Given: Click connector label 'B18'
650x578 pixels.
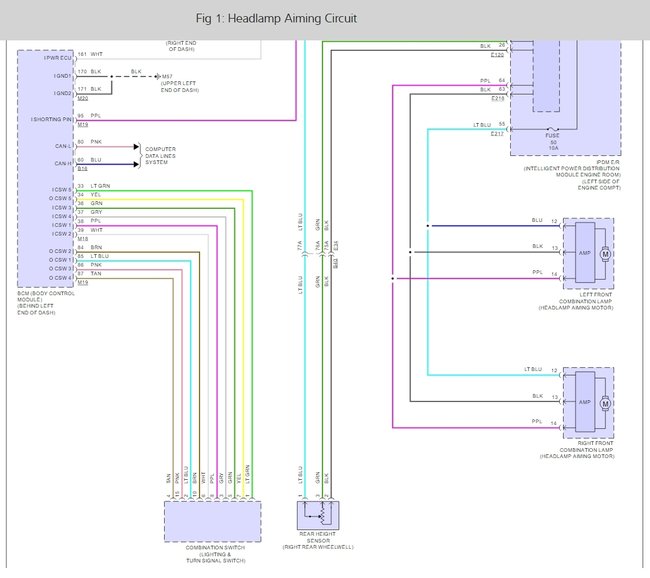Looking at the screenshot, I should [82, 168].
